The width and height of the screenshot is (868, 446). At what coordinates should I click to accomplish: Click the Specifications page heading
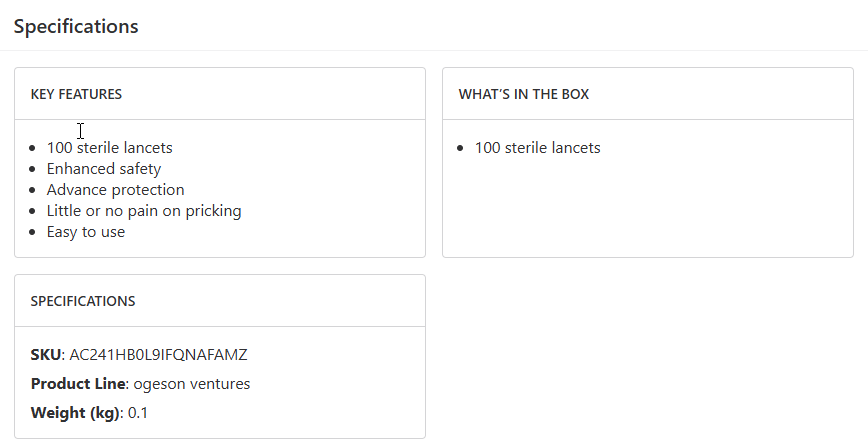(x=76, y=27)
